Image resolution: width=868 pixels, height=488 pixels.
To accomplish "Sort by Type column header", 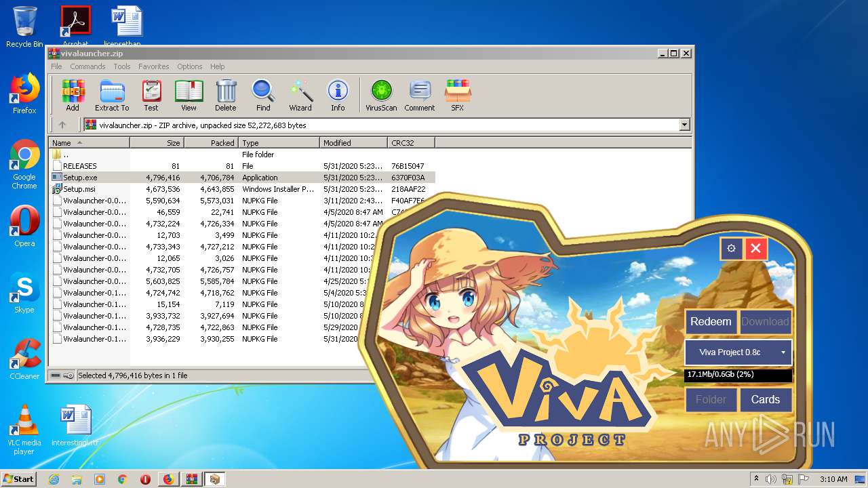I will (x=279, y=143).
